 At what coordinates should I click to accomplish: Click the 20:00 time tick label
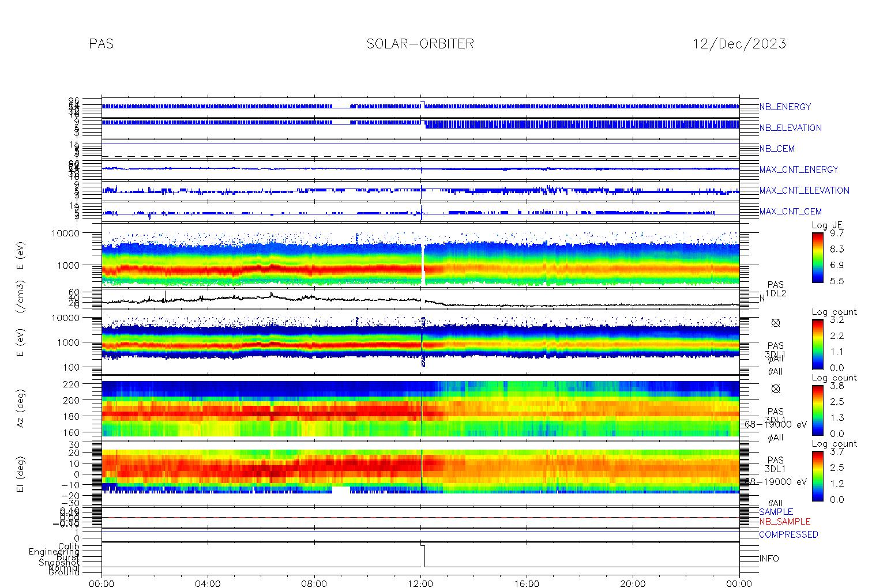click(633, 583)
